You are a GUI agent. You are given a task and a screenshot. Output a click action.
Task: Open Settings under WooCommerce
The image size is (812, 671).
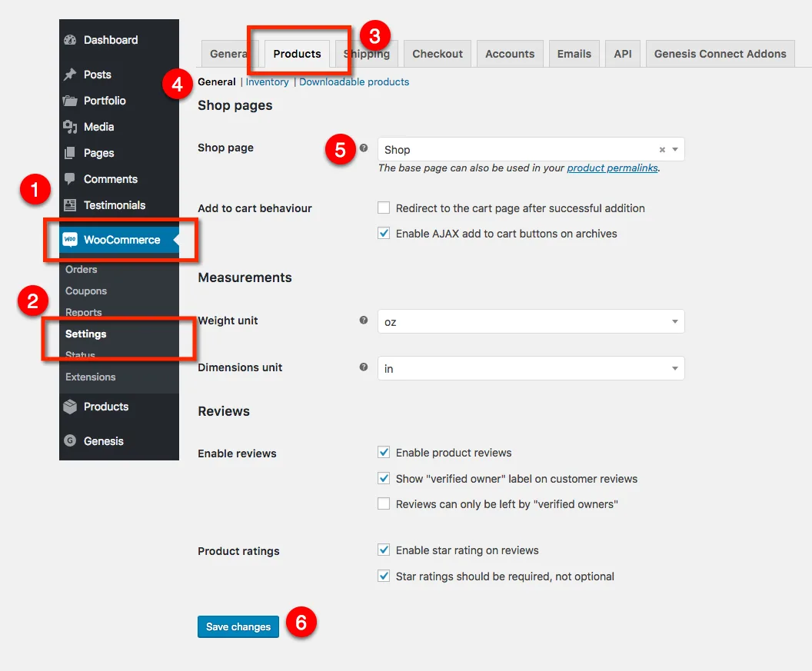[86, 334]
